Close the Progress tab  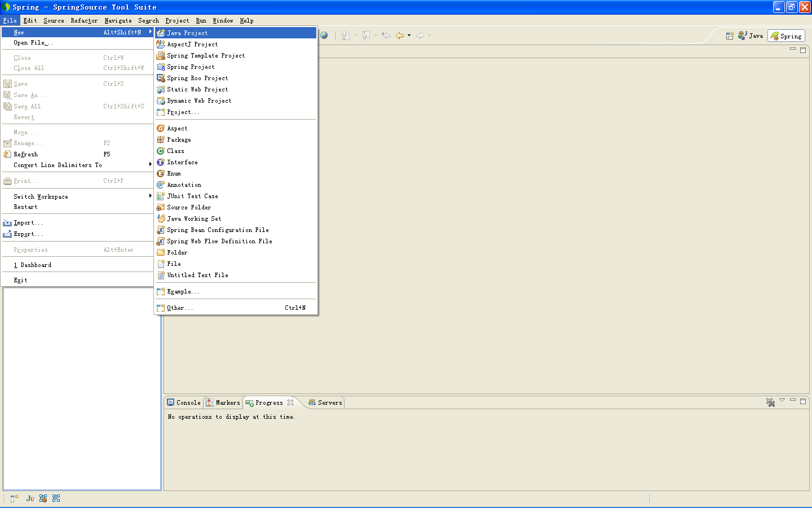point(290,402)
